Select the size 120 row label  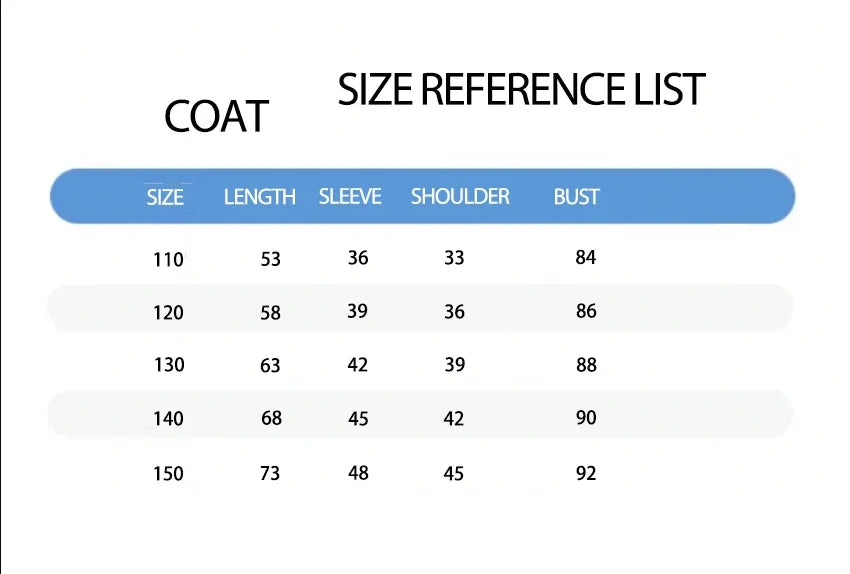click(168, 313)
